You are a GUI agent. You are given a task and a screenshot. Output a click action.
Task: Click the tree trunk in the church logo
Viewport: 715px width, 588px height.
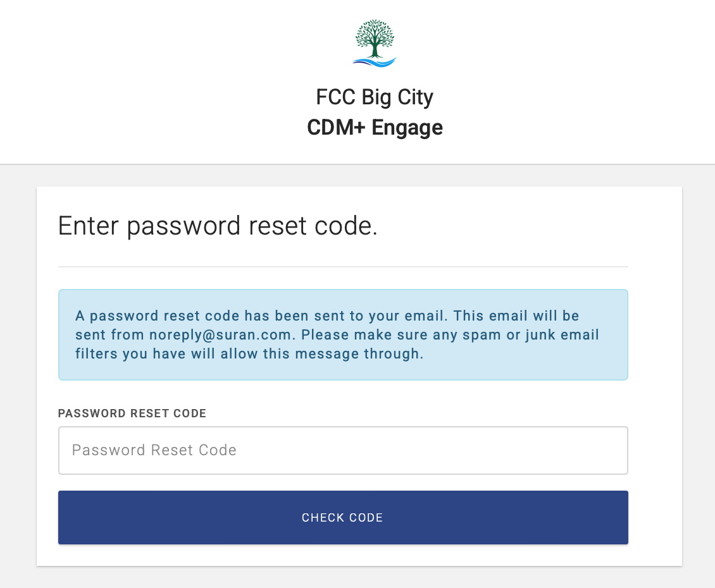(x=374, y=51)
